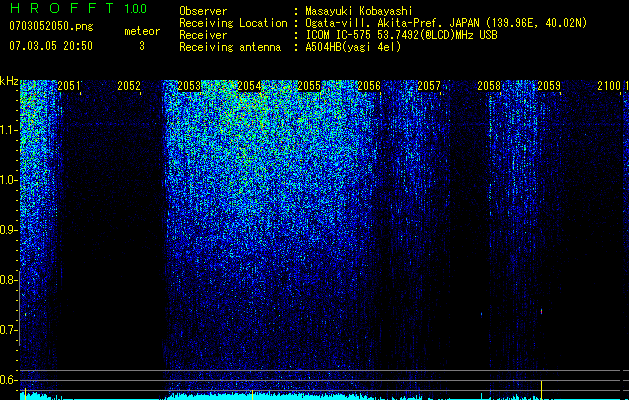Click the HROFFT 1.0.0 title text

[78, 8]
